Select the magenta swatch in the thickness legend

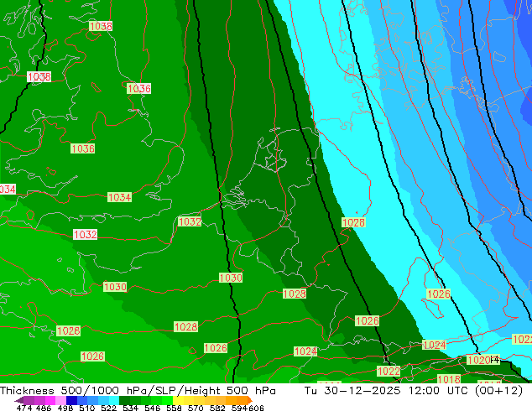click(x=50, y=400)
